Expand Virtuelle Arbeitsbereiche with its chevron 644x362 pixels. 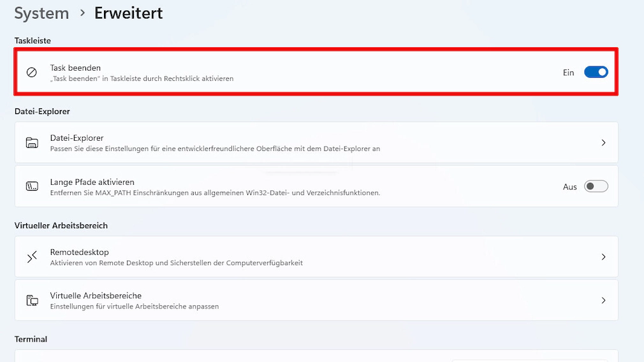[603, 300]
